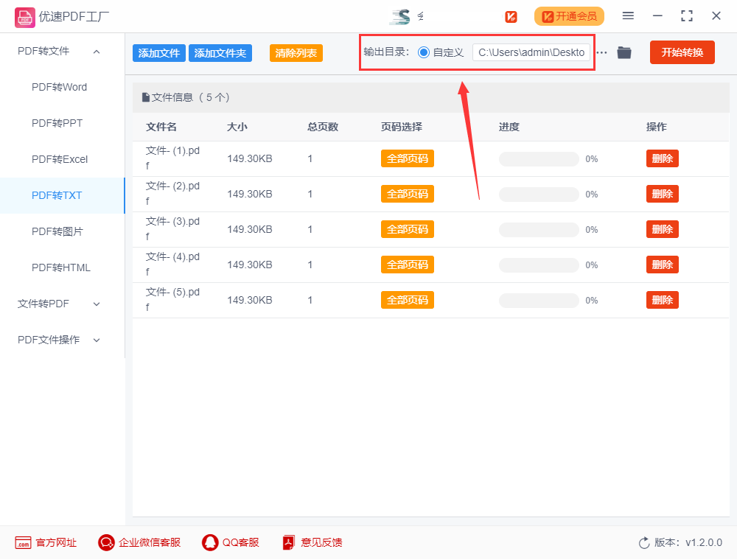
Task: Click the 添加文件夹 button
Action: point(220,53)
